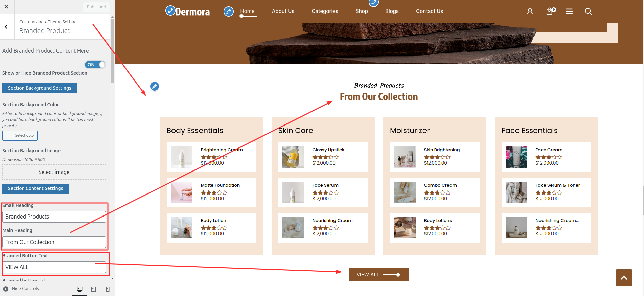Edit the Branded Products section shortcut

click(155, 86)
